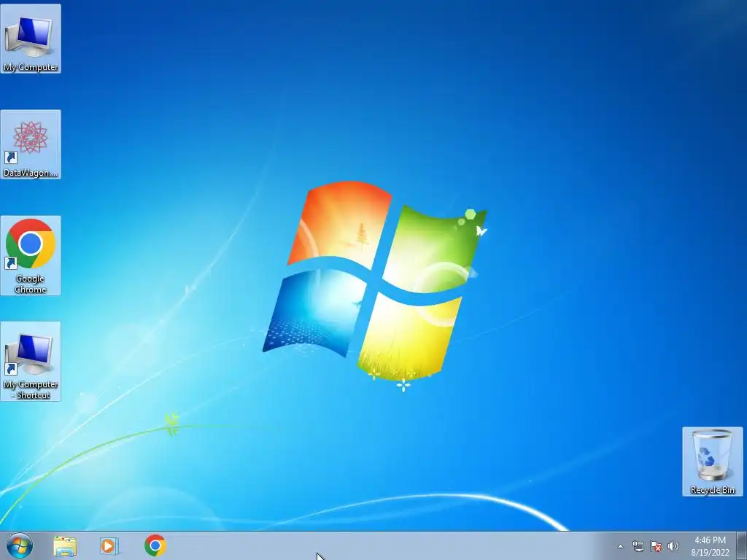The height and width of the screenshot is (560, 747).
Task: Show hidden icons in system tray
Action: tap(620, 546)
